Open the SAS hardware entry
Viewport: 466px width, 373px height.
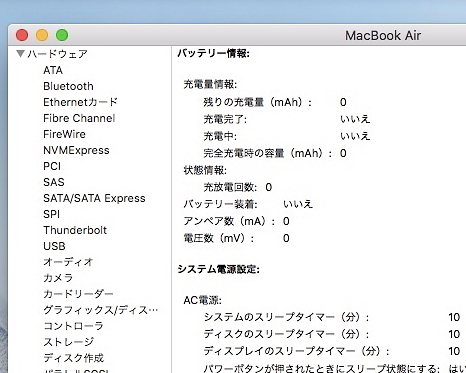54,182
